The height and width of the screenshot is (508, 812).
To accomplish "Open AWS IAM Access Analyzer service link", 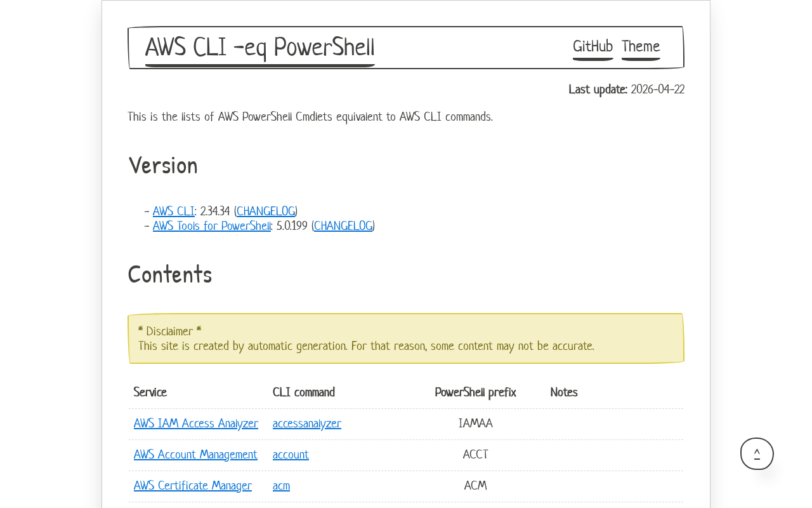I will (x=196, y=424).
